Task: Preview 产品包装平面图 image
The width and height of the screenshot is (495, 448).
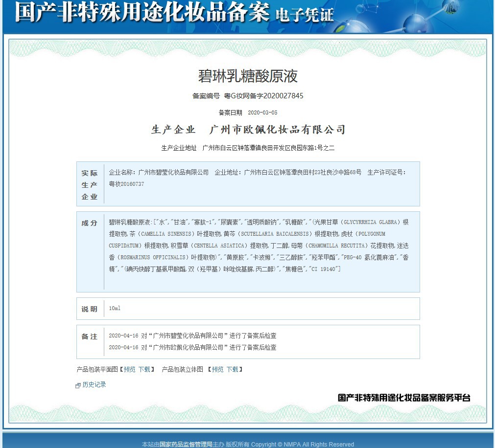Action: (x=129, y=369)
